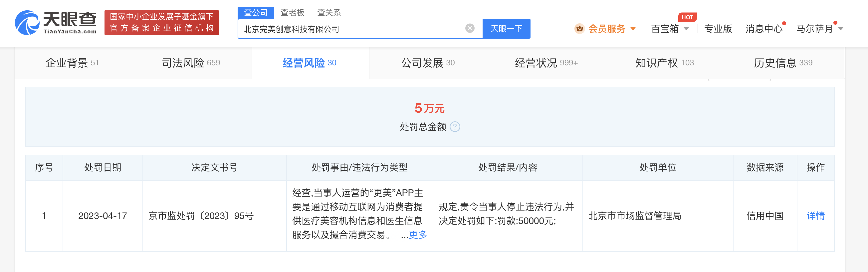Open the 经营状况 tab
Image resolution: width=868 pixels, height=272 pixels.
click(x=546, y=63)
